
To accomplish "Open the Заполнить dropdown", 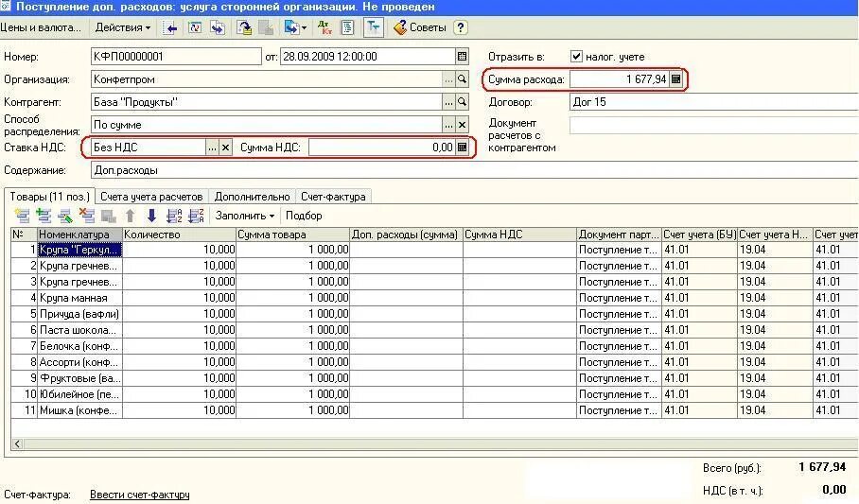I will [x=244, y=216].
